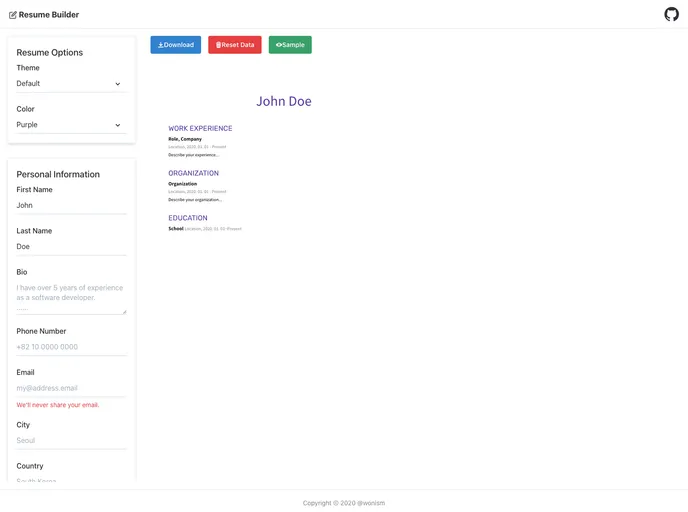The width and height of the screenshot is (688, 512).
Task: Click the First Name field containing John
Action: (72, 206)
